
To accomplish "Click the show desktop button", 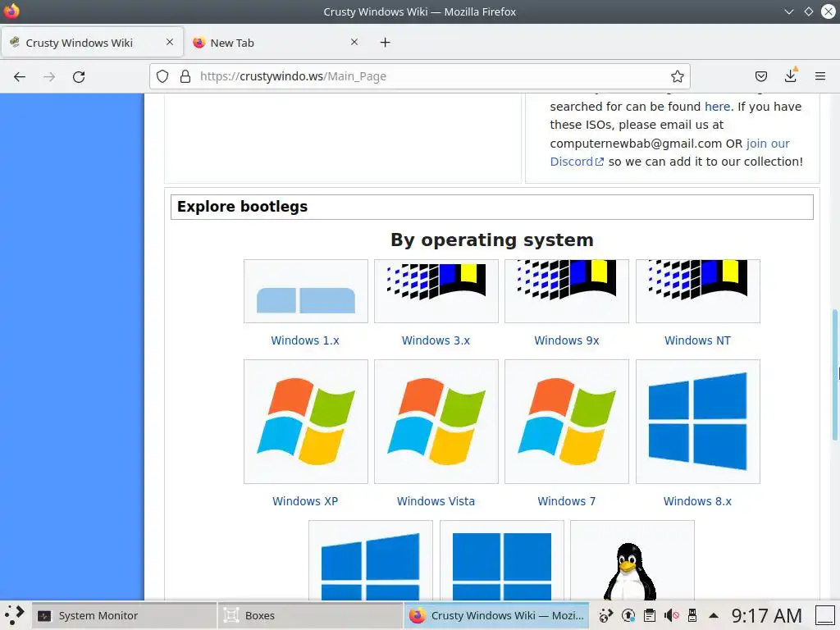I will (x=825, y=615).
